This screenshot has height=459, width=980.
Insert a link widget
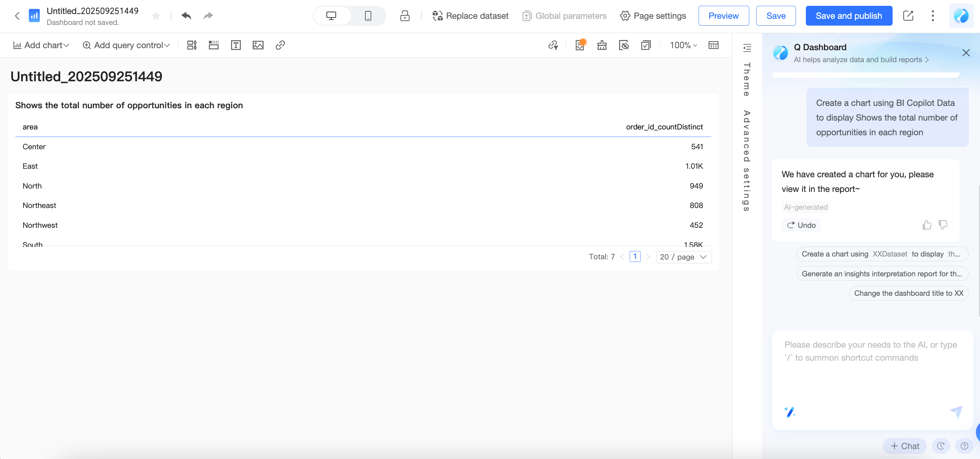(280, 45)
